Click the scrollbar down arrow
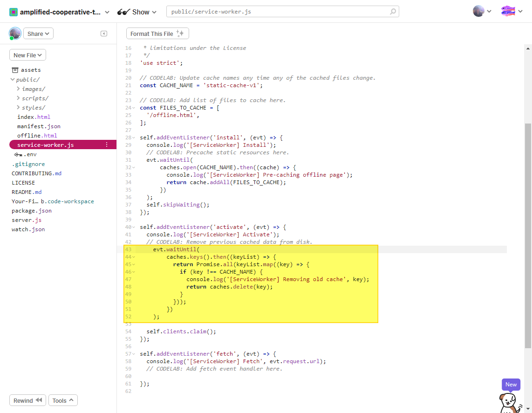The height and width of the screenshot is (413, 532). point(528,409)
